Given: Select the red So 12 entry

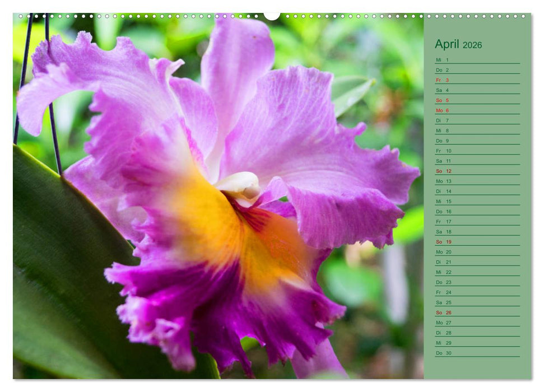Looking at the screenshot, I should click(x=476, y=171).
